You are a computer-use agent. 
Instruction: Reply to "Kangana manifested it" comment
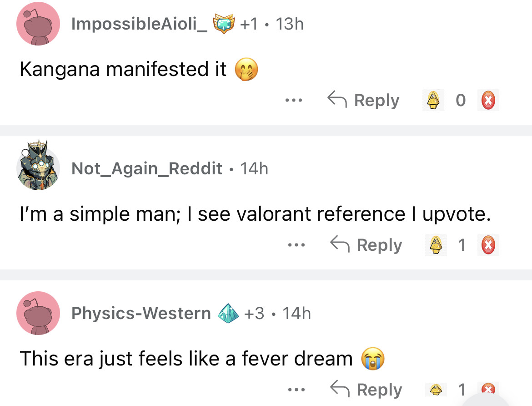pos(364,100)
